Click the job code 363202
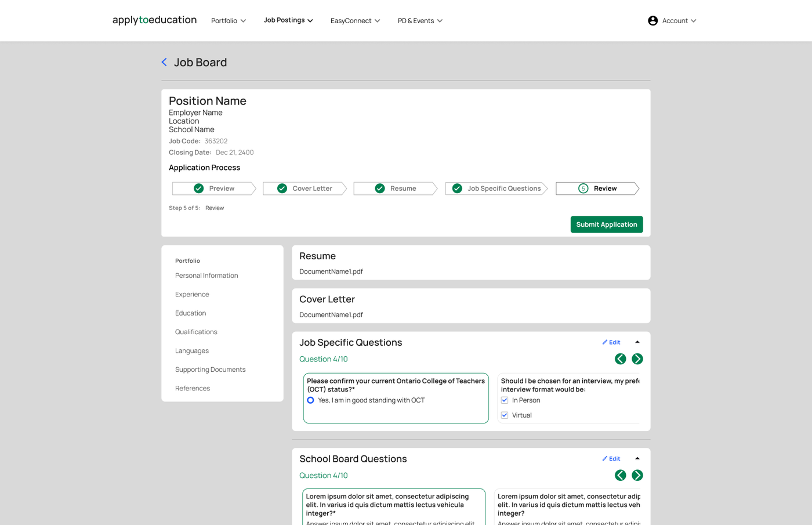Image resolution: width=812 pixels, height=525 pixels. 216,141
